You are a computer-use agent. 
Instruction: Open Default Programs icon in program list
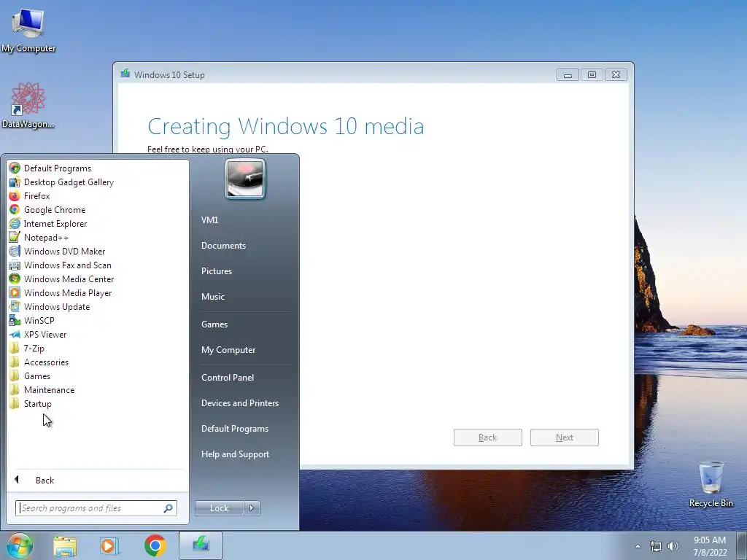[15, 168]
